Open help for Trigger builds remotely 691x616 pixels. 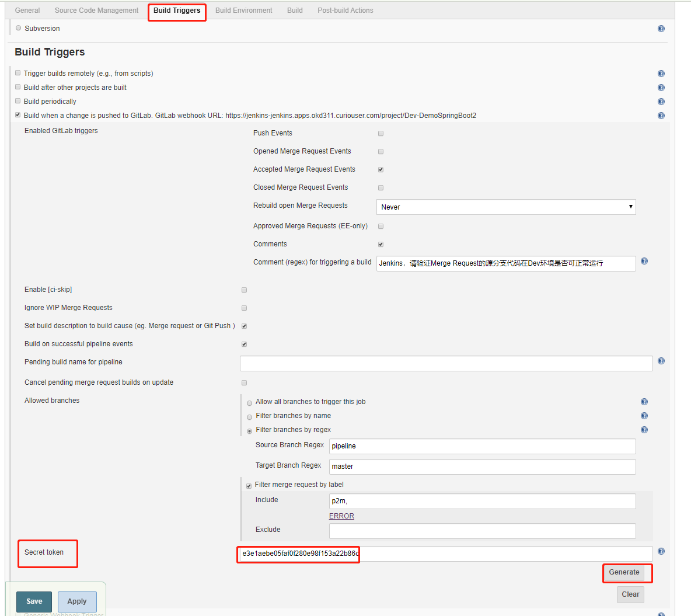(x=661, y=74)
